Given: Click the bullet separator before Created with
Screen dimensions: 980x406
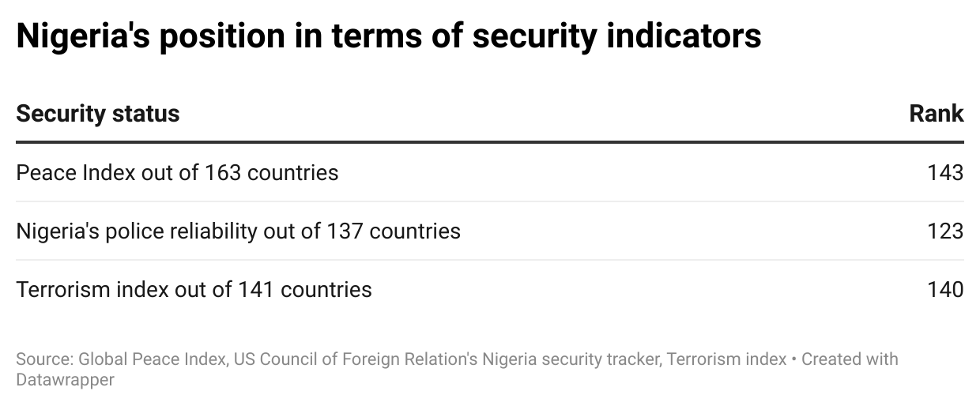Looking at the screenshot, I should pyautogui.click(x=794, y=359).
